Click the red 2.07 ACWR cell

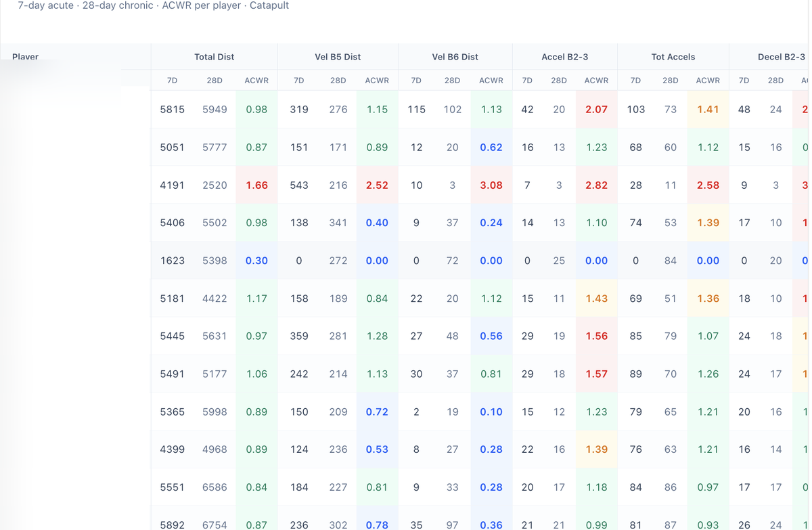596,109
